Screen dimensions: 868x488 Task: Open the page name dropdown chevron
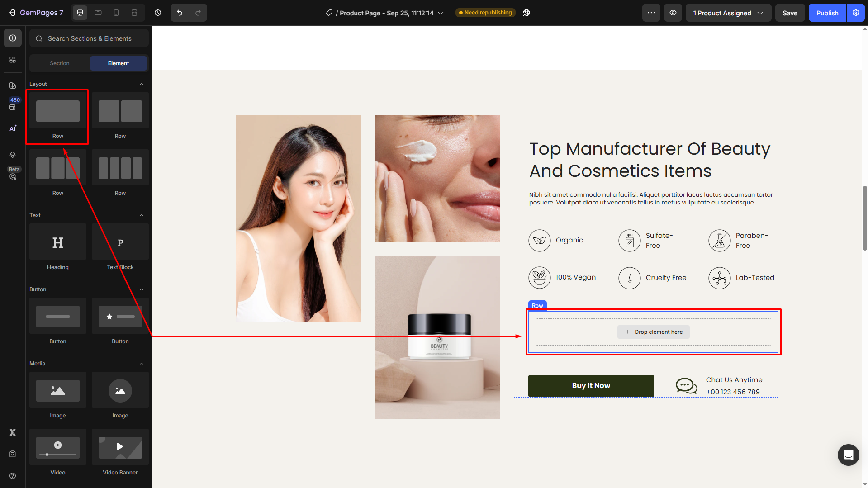(441, 13)
